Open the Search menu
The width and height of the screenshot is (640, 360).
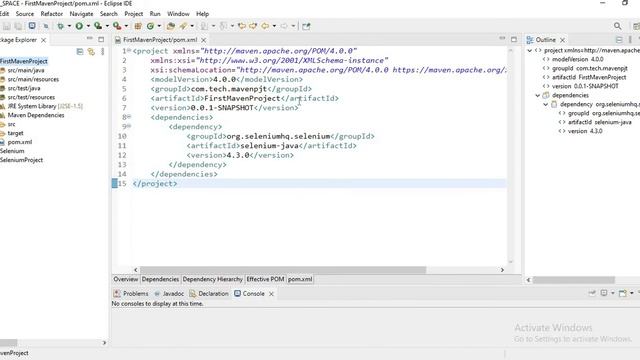(x=109, y=13)
